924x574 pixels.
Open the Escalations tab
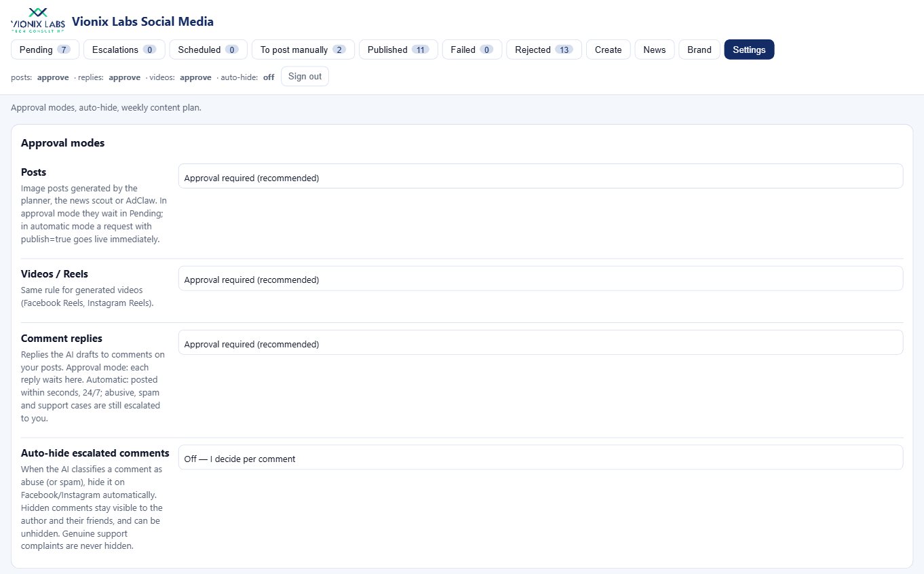tap(124, 50)
